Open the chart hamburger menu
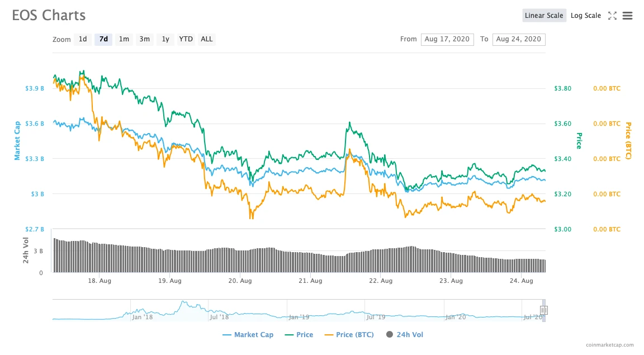Image resolution: width=644 pixels, height=355 pixels. (x=627, y=16)
